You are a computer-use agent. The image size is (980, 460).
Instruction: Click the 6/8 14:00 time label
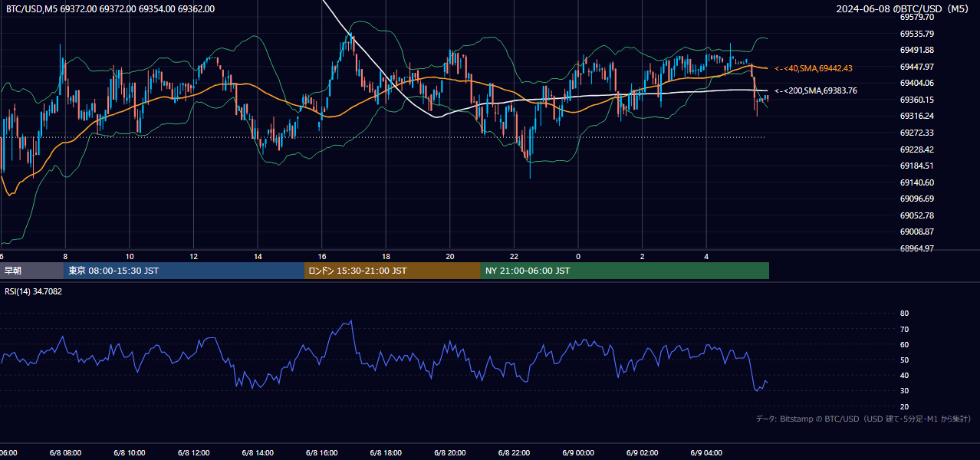tap(258, 453)
